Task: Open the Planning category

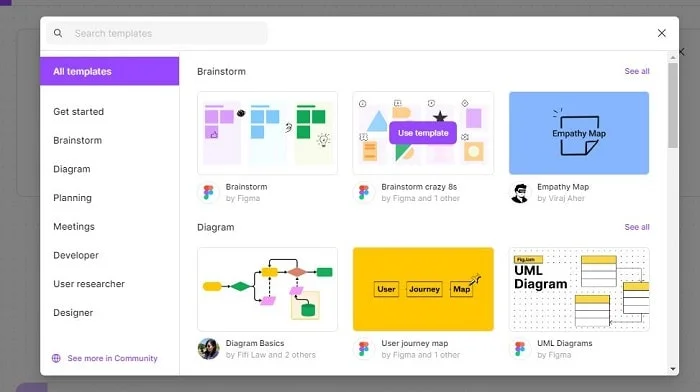Action: click(72, 198)
